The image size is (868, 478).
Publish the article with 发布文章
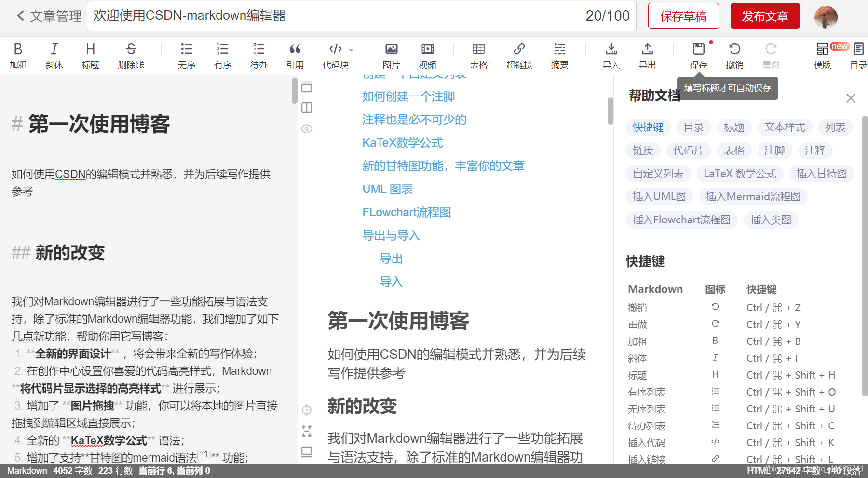click(x=765, y=16)
